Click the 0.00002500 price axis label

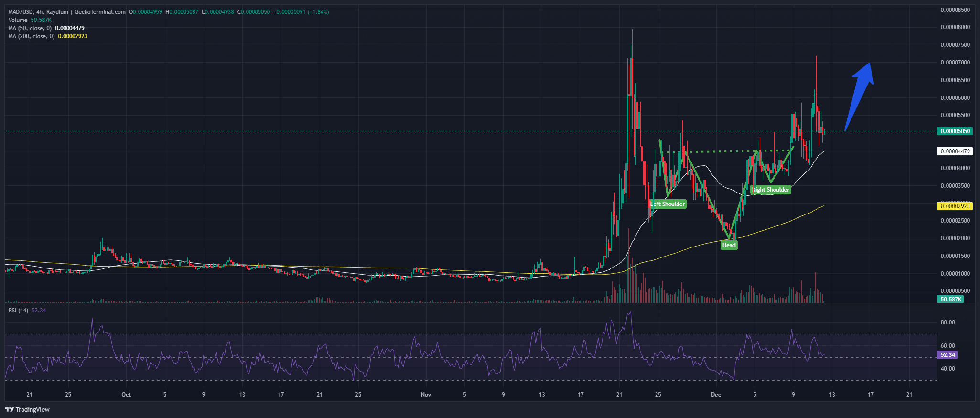click(x=955, y=221)
